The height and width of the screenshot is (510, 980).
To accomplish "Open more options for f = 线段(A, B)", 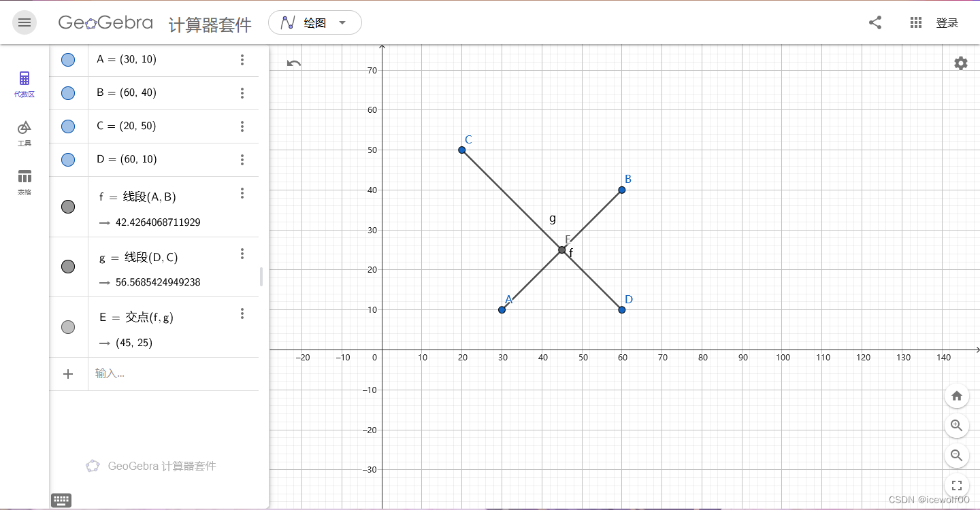I will click(x=242, y=194).
